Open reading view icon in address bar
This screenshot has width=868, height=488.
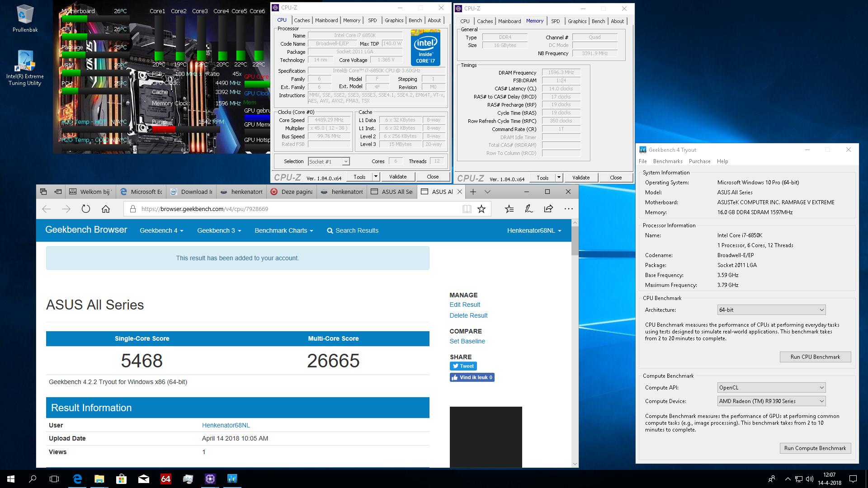[467, 209]
